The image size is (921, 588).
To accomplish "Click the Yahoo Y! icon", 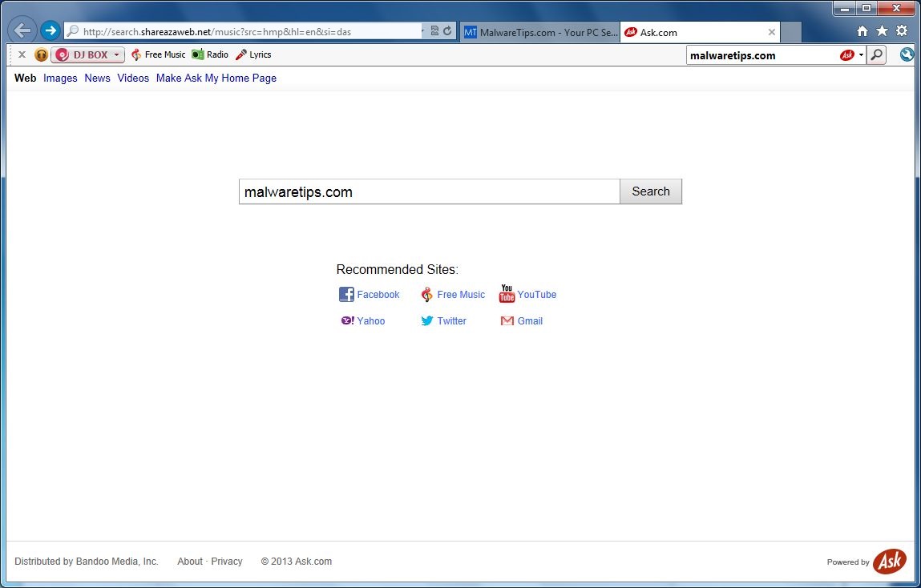I will pyautogui.click(x=348, y=320).
